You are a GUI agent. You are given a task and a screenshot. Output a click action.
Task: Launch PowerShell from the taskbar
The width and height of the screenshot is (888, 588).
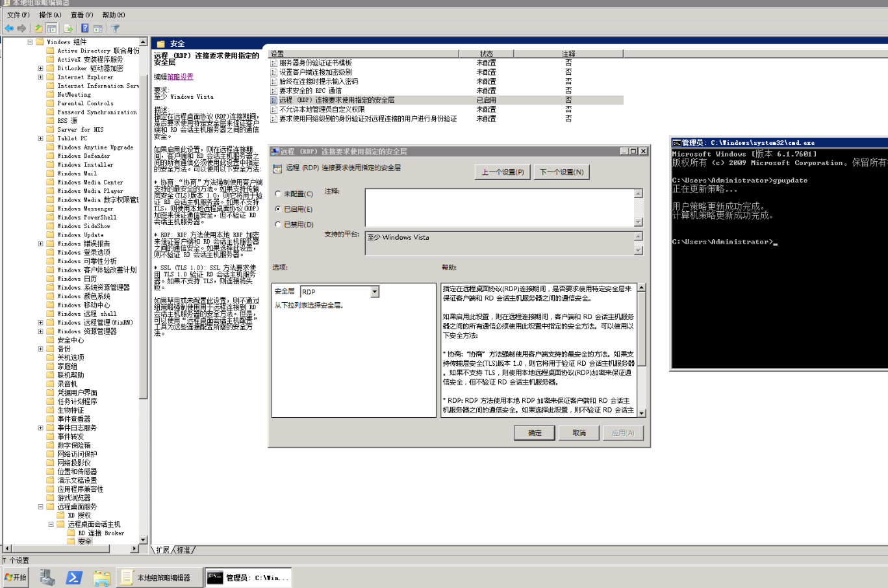(x=74, y=577)
